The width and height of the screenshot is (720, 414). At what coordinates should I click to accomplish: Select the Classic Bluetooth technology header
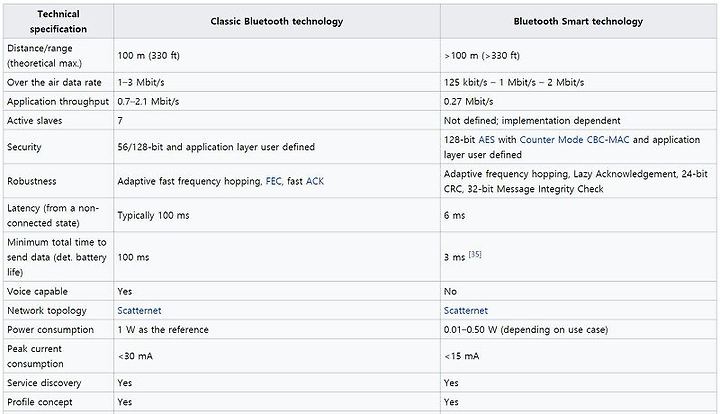[x=277, y=21]
